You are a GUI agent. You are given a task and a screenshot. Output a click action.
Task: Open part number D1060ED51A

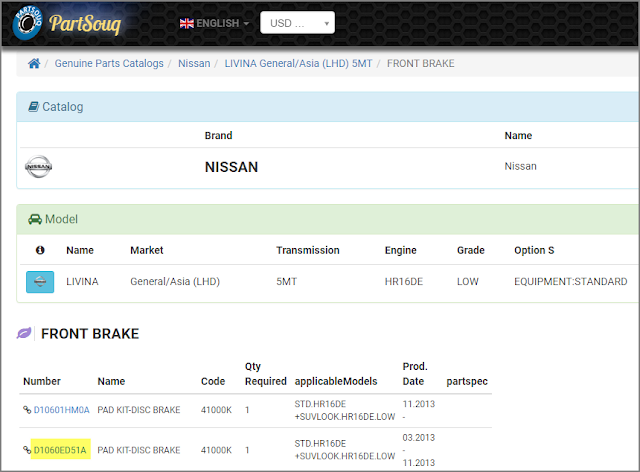click(60, 450)
